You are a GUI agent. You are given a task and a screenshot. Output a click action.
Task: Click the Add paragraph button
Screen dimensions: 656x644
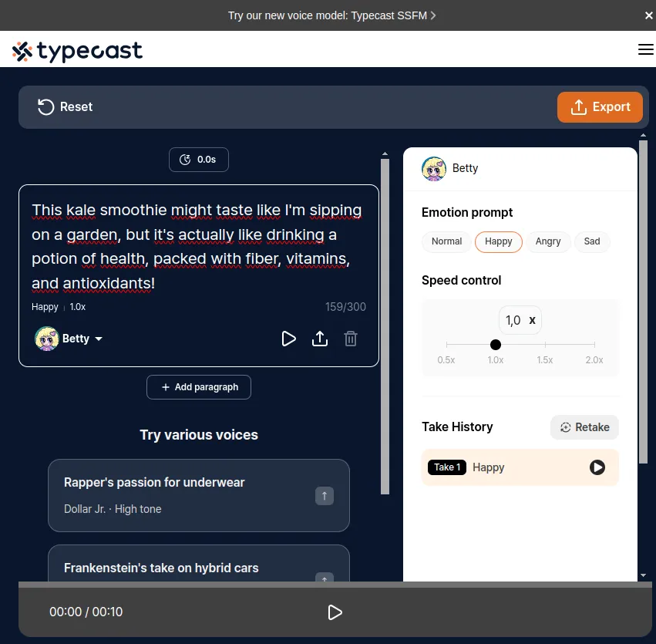(x=199, y=387)
